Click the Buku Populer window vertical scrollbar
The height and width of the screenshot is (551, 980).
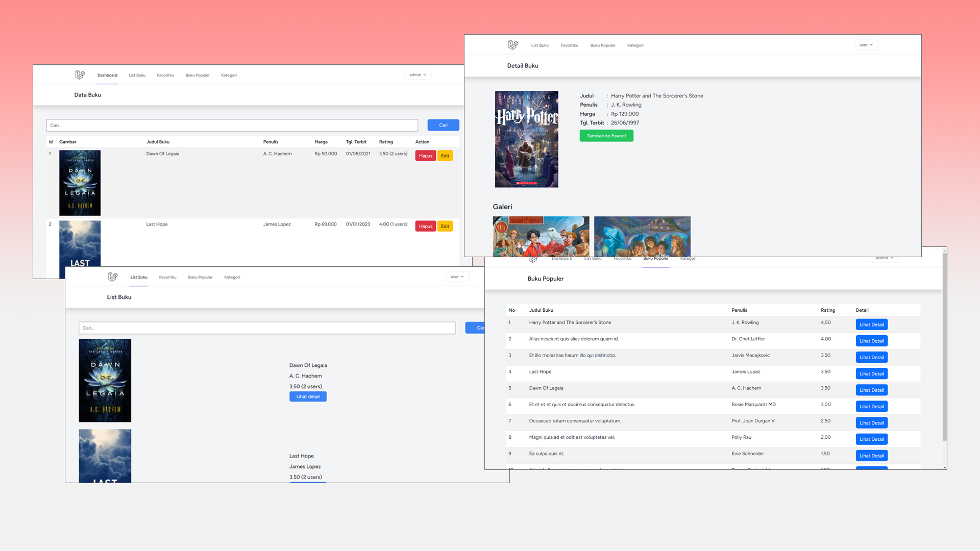tap(944, 347)
